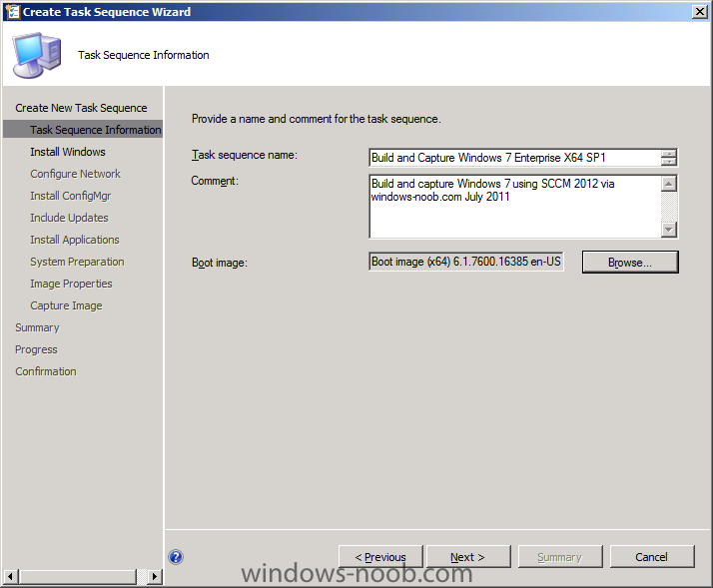This screenshot has height=588, width=713.
Task: Click the title bar wizard icon
Action: point(12,12)
